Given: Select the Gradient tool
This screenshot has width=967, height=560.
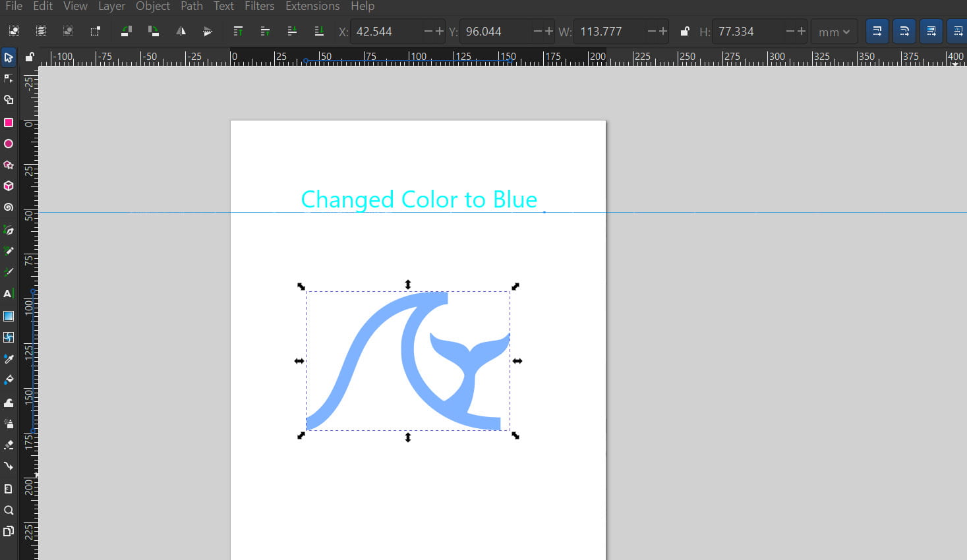Looking at the screenshot, I should [x=9, y=316].
